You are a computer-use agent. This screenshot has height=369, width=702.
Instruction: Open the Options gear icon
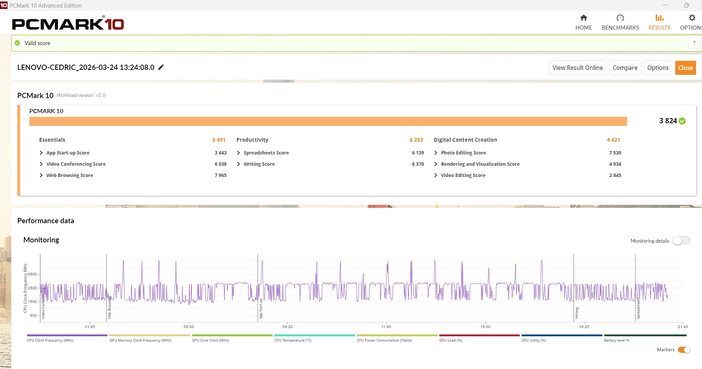692,18
